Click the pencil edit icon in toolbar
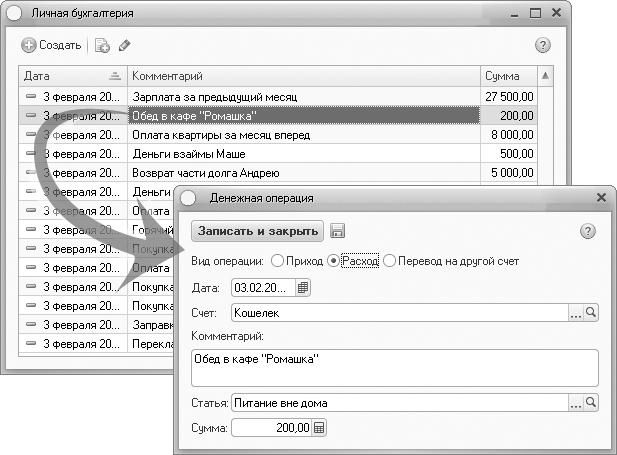Viewport: 617px width, 455px height. tap(125, 45)
